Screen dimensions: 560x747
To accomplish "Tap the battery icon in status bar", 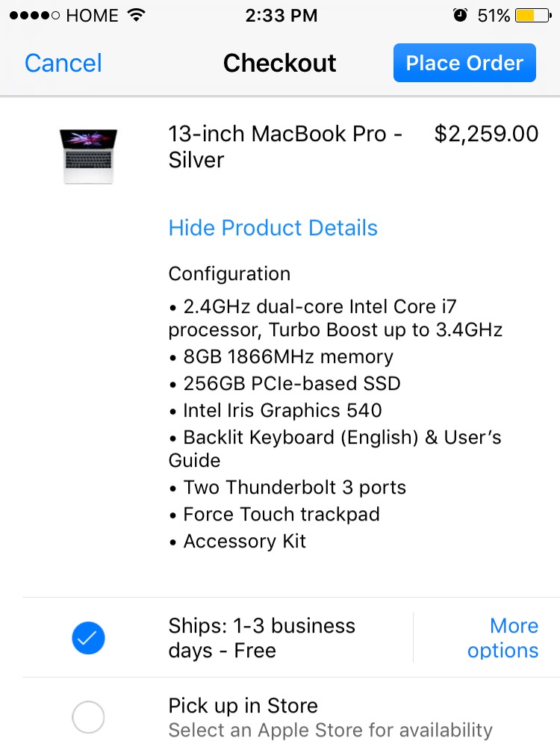I will pyautogui.click(x=536, y=15).
